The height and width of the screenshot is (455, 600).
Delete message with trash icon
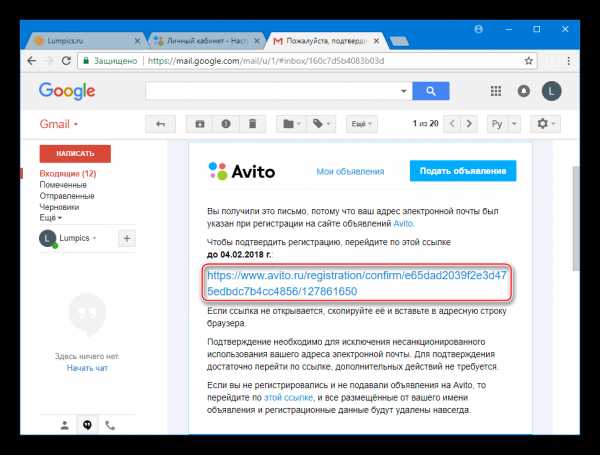click(253, 124)
